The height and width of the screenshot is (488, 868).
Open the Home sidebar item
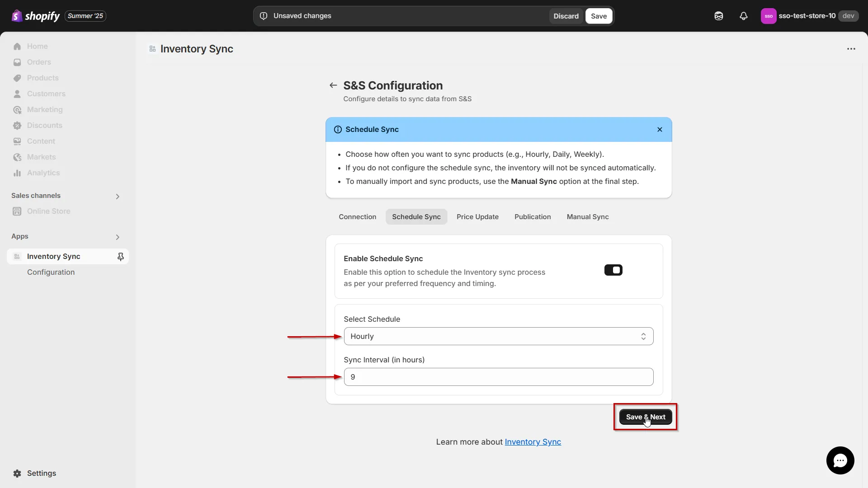(68, 46)
